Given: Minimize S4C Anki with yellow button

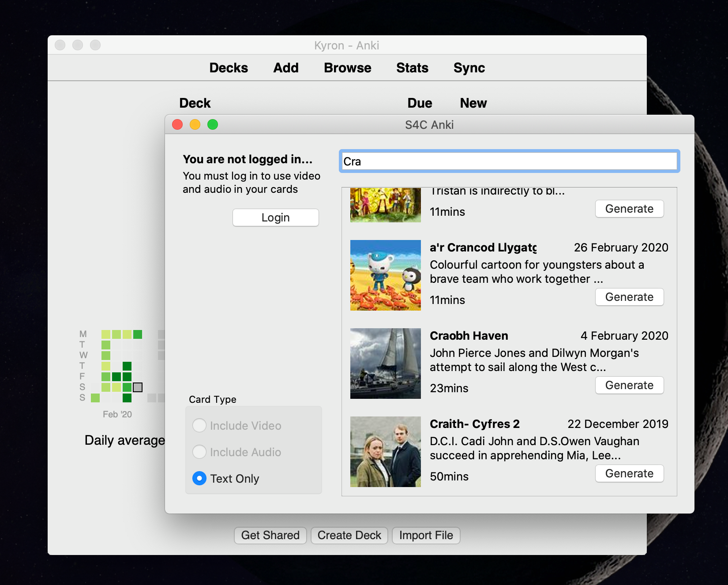Looking at the screenshot, I should (x=195, y=125).
